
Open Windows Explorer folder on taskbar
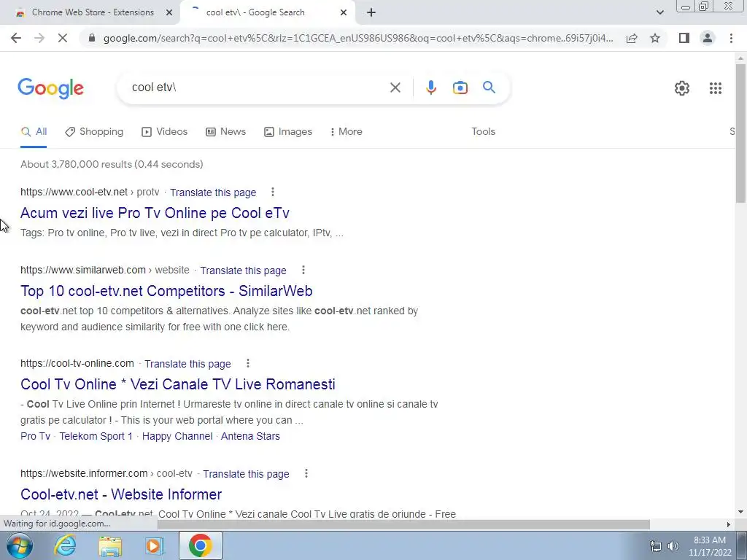click(x=110, y=545)
